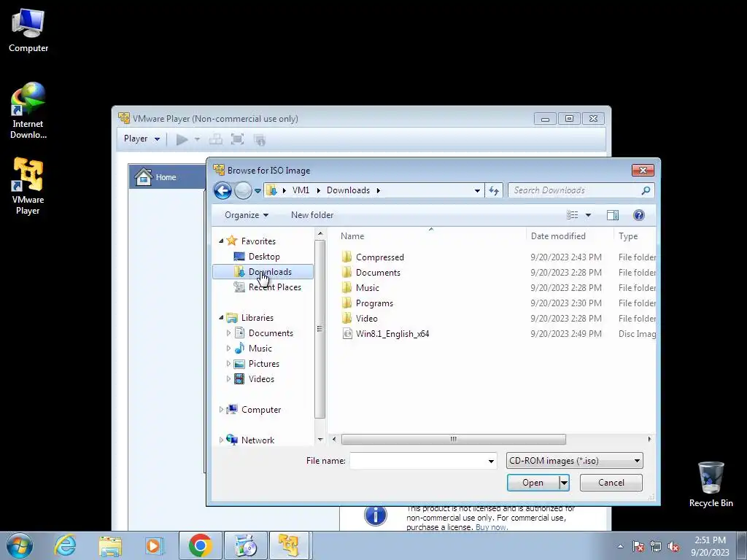Viewport: 747px width, 560px height.
Task: Click VM1 in the address breadcrumb
Action: [301, 190]
